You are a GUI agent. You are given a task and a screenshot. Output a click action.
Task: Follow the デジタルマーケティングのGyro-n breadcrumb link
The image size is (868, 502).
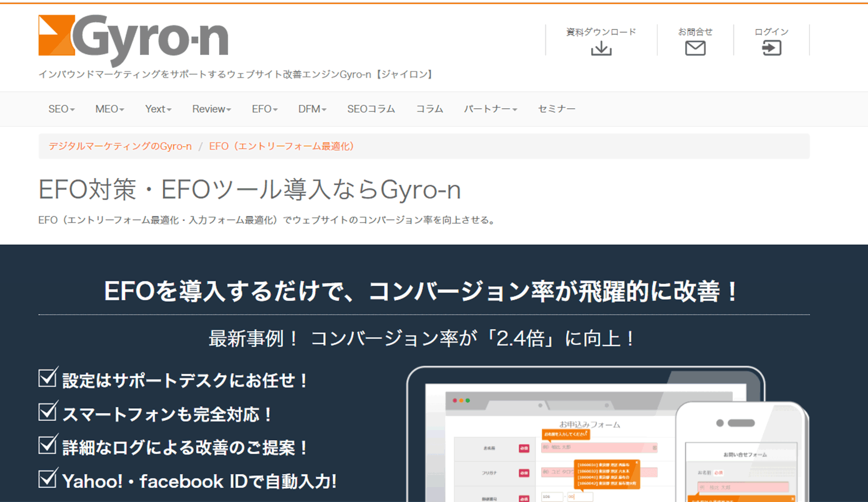coord(120,146)
